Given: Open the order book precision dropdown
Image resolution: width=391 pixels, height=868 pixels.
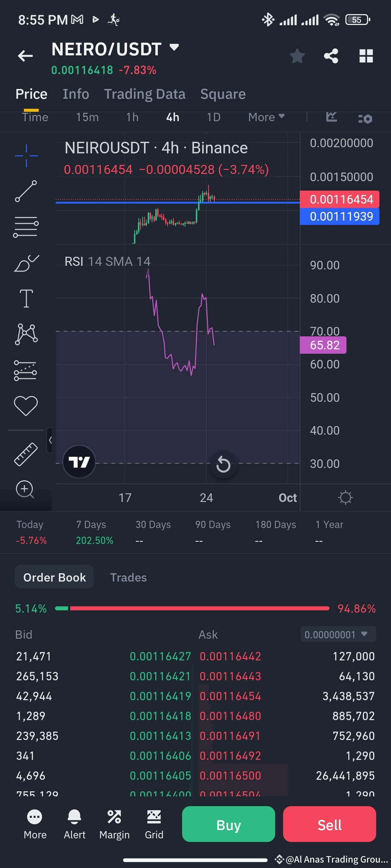Looking at the screenshot, I should pyautogui.click(x=338, y=634).
